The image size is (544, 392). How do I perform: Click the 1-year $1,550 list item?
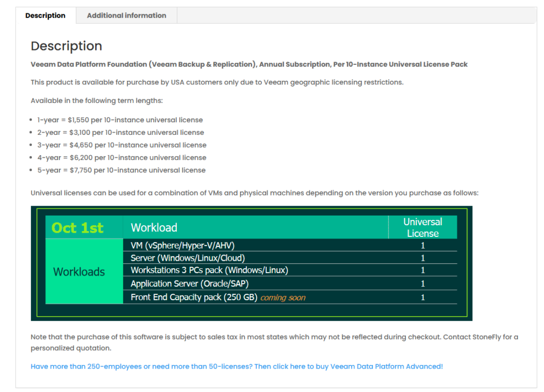click(120, 120)
